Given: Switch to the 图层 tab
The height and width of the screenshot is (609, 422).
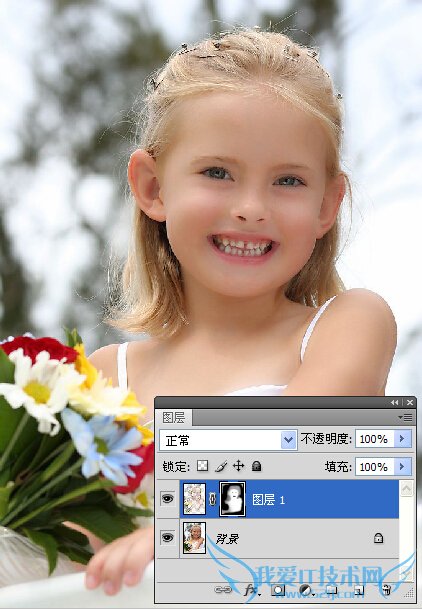Looking at the screenshot, I should [x=174, y=418].
